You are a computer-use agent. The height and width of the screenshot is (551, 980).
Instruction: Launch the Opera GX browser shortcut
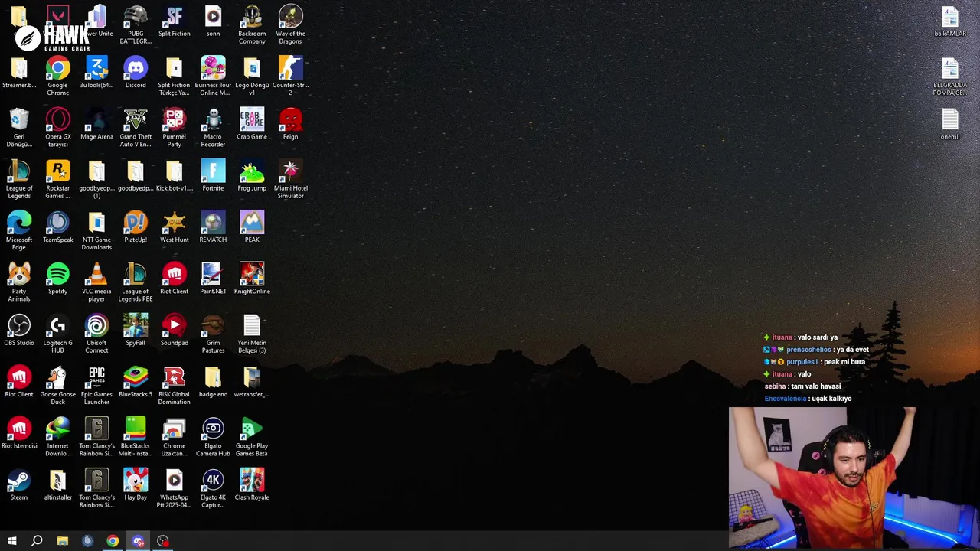[57, 121]
